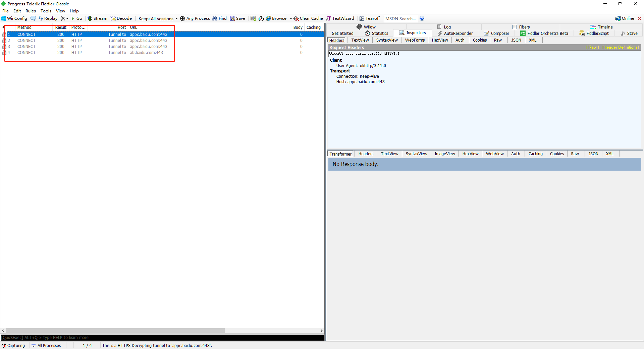Click the Remove sessions X icon
Screen dimensions: 644x349
[x=63, y=18]
